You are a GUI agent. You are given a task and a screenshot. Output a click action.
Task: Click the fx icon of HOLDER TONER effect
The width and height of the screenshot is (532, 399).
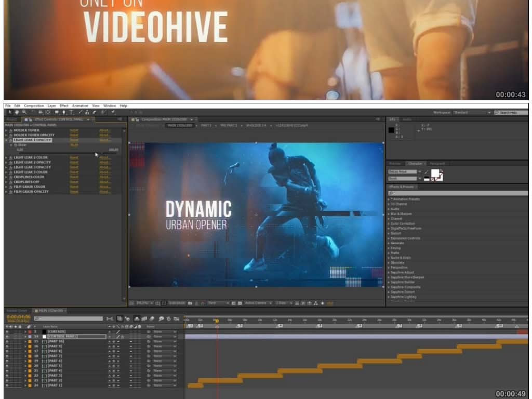click(11, 130)
